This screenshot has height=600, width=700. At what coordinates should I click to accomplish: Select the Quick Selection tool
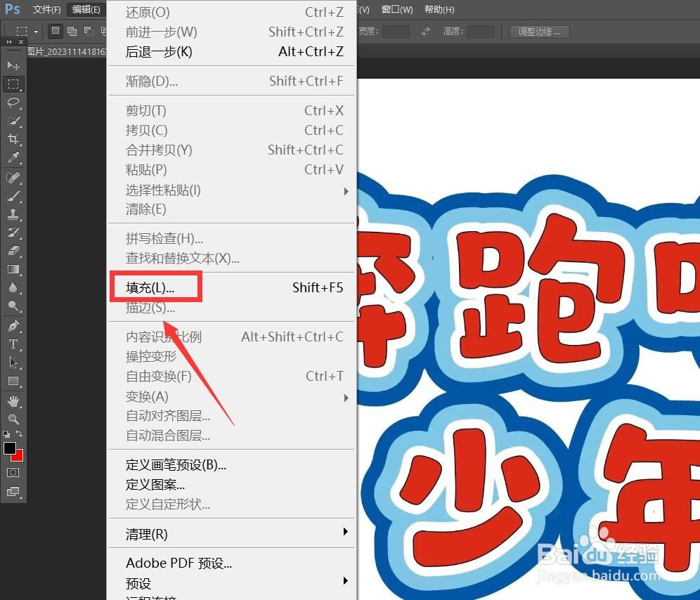[13, 121]
